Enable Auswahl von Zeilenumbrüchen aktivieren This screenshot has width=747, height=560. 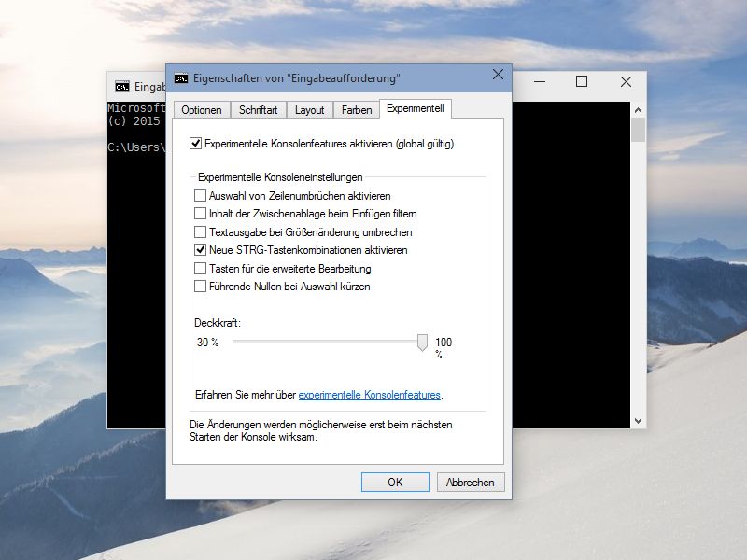(200, 196)
